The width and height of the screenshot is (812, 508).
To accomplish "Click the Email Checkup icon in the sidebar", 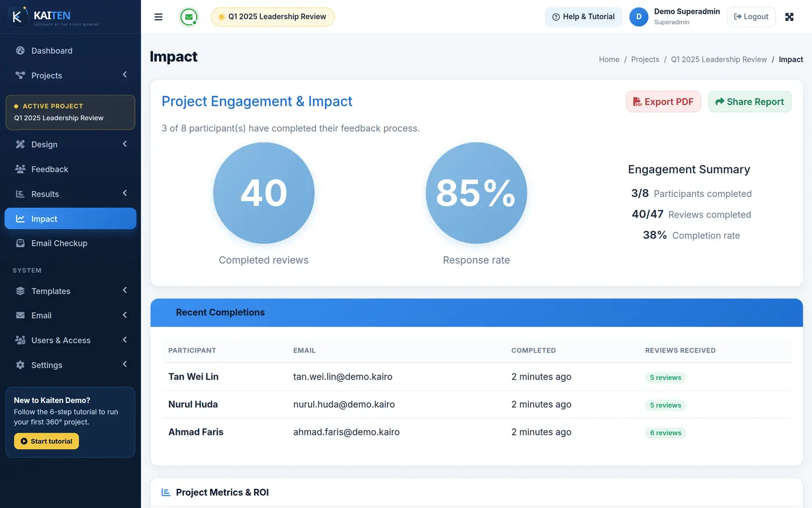I will pos(20,243).
